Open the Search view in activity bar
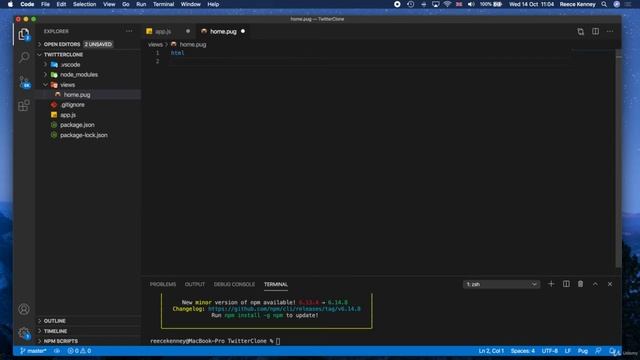This screenshot has height=360, width=640. pyautogui.click(x=24, y=57)
